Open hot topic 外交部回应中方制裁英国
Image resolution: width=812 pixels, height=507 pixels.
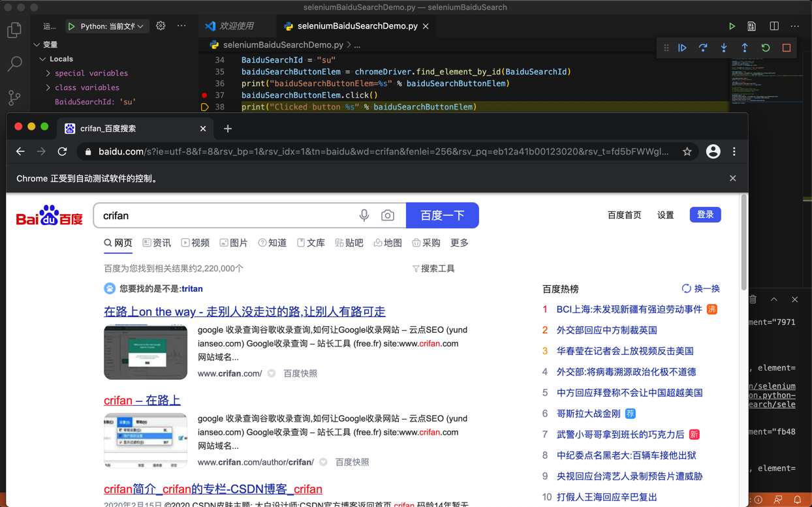pyautogui.click(x=607, y=330)
